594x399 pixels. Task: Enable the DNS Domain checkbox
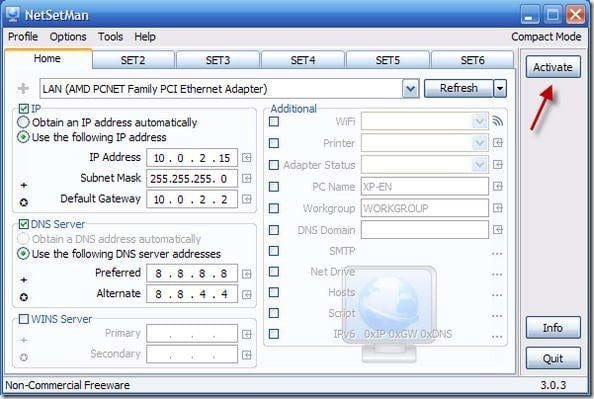[274, 230]
